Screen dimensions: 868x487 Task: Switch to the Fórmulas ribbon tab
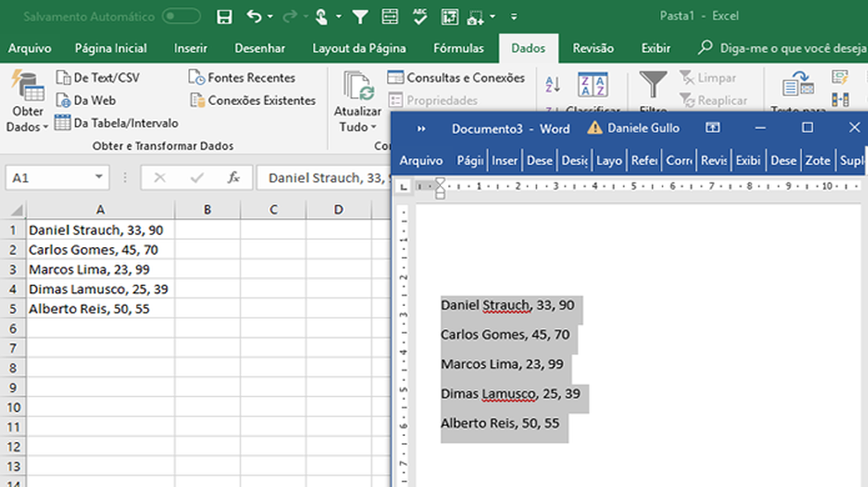[x=458, y=49]
